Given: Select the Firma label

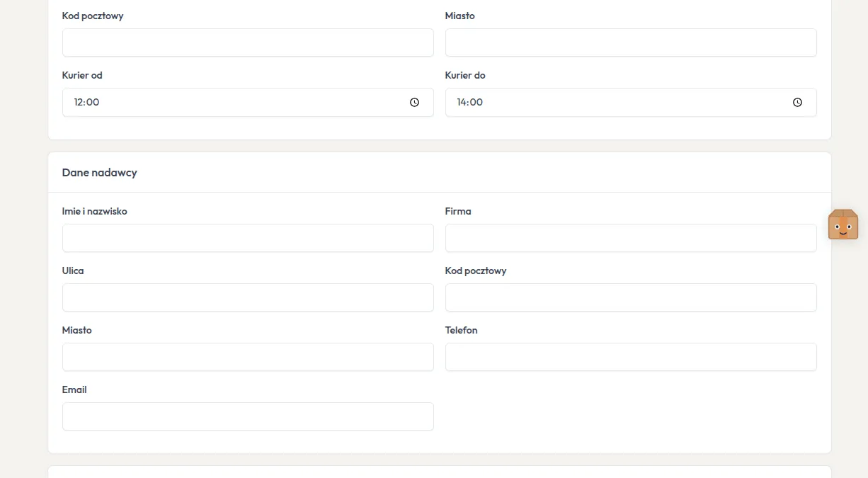Looking at the screenshot, I should pos(458,211).
